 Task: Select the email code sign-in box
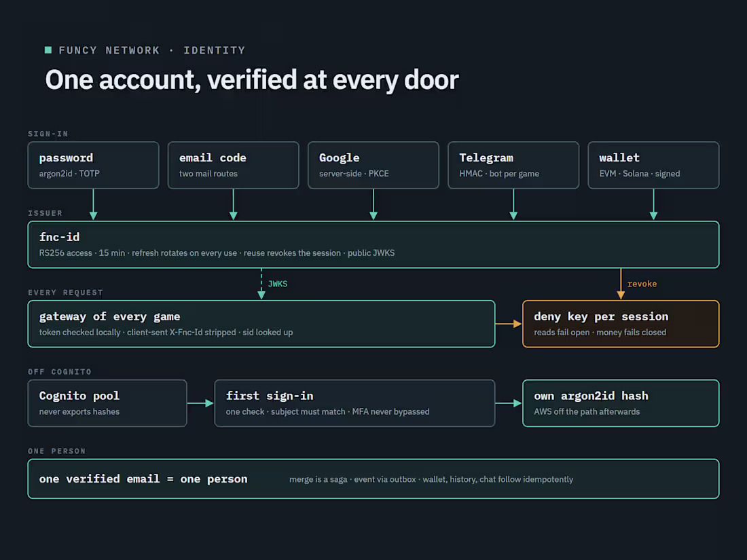[x=234, y=165]
